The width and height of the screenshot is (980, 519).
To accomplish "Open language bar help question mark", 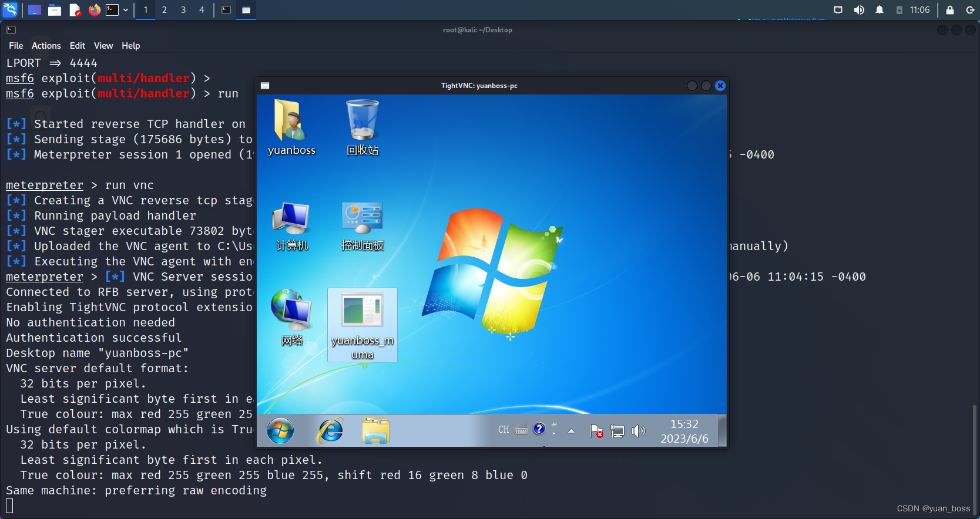I will coord(539,429).
